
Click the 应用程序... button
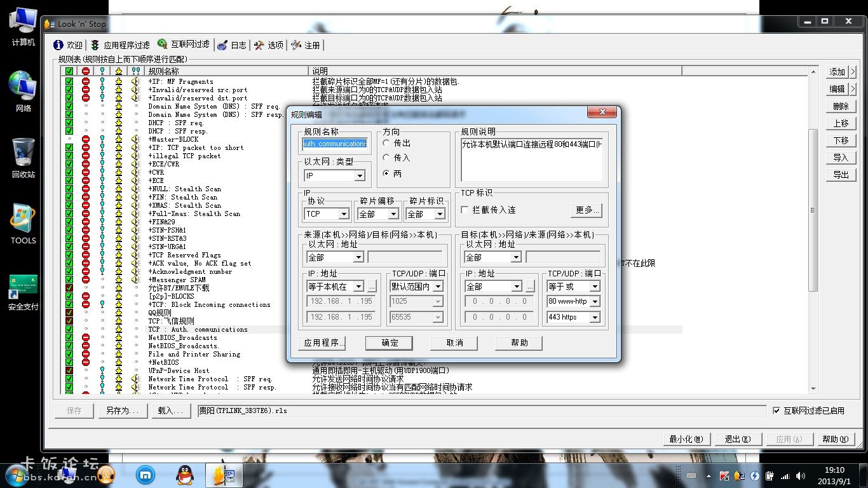(x=322, y=343)
